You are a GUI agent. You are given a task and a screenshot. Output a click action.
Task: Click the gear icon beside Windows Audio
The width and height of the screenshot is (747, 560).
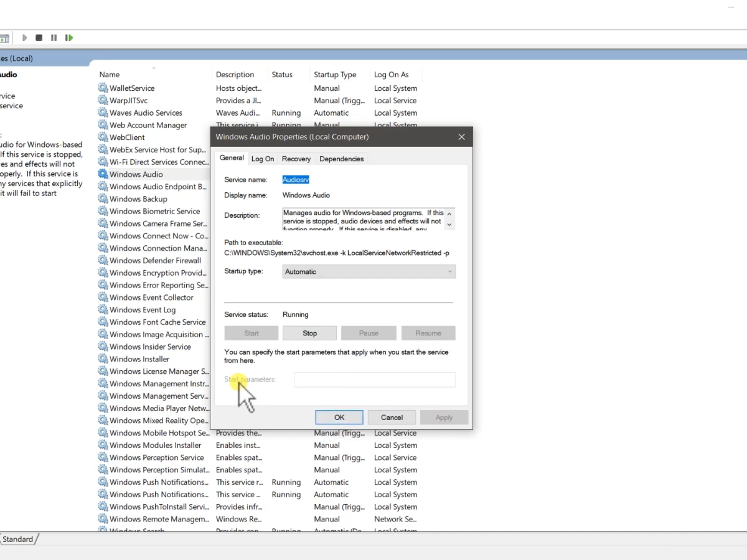103,174
